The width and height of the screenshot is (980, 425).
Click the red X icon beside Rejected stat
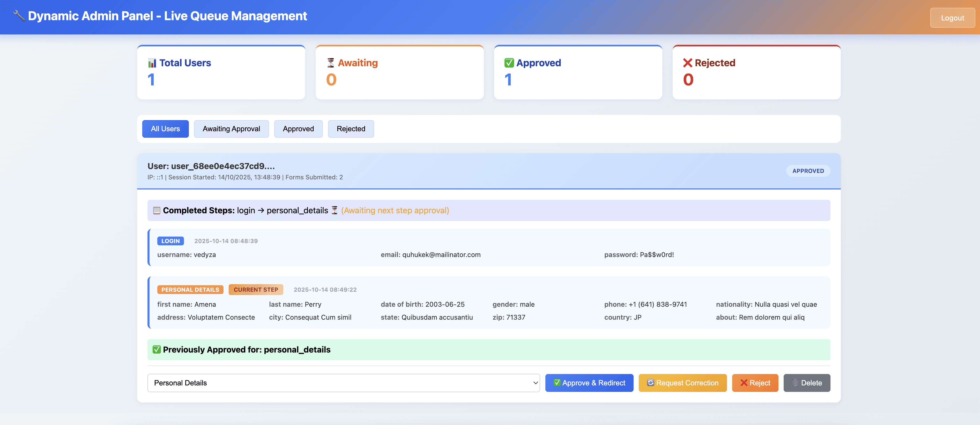[x=687, y=63]
